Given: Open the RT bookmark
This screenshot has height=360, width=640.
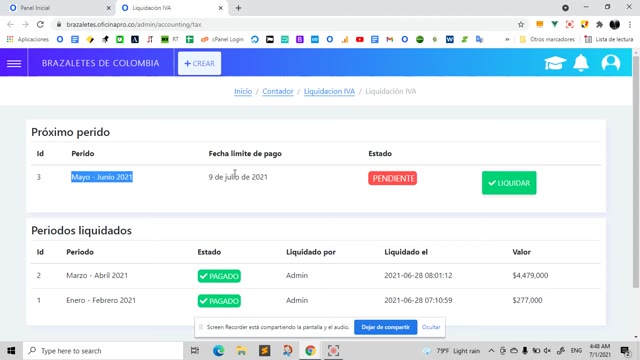Looking at the screenshot, I should 170,39.
